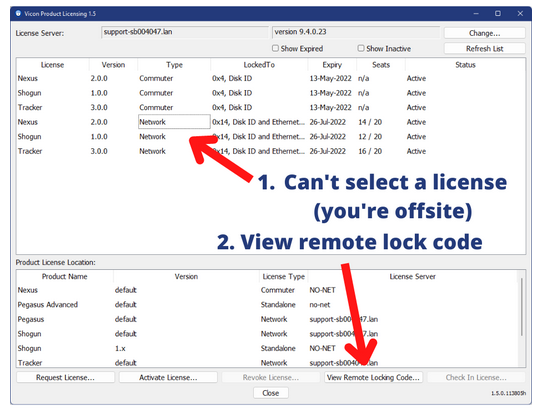Click the Revoke License... button
Viewport: 538px width, 412px height.
pos(271,377)
